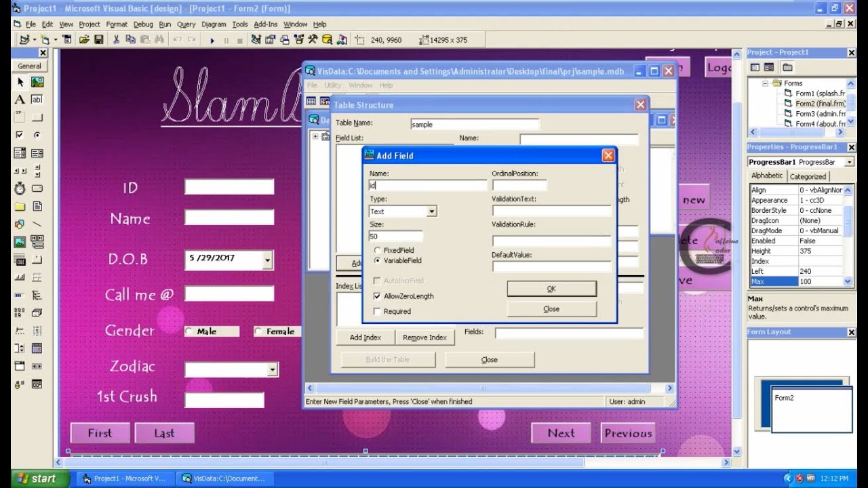Click the Size input field
This screenshot has height=488, width=868.
coord(396,237)
